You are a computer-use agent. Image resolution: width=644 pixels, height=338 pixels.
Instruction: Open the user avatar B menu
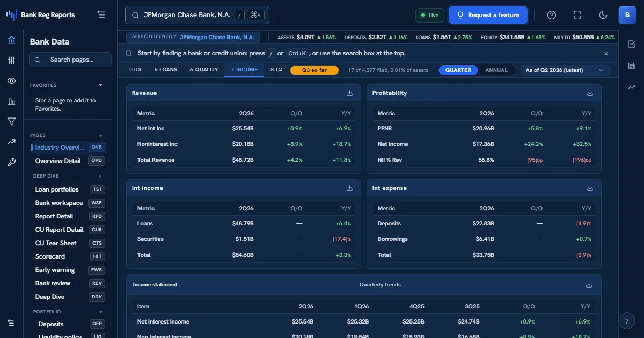[x=627, y=15]
